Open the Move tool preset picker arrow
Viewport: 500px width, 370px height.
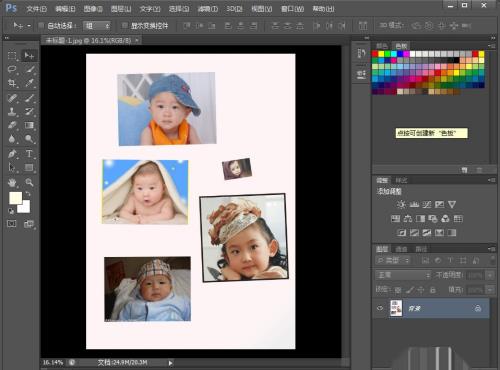click(29, 26)
